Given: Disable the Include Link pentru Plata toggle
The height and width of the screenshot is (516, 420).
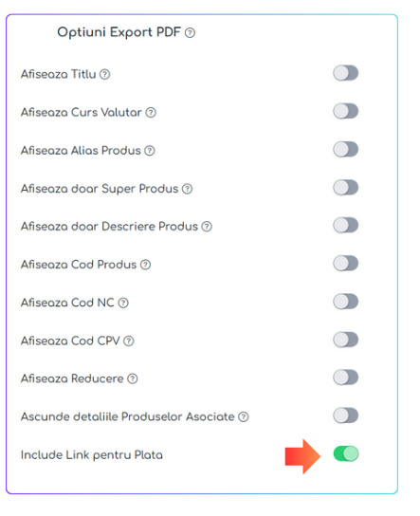Looking at the screenshot, I should pyautogui.click(x=346, y=453).
